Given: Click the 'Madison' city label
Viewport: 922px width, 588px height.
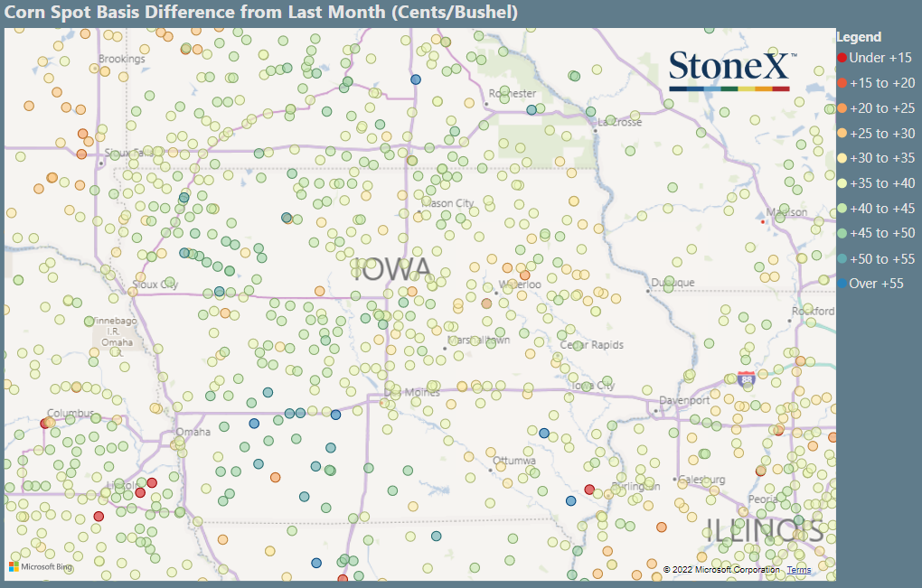Looking at the screenshot, I should (786, 212).
